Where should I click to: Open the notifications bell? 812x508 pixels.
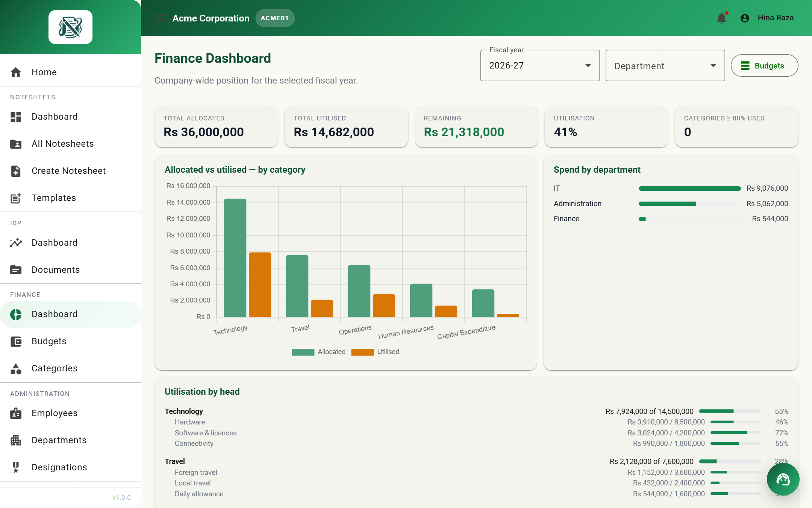tap(722, 18)
